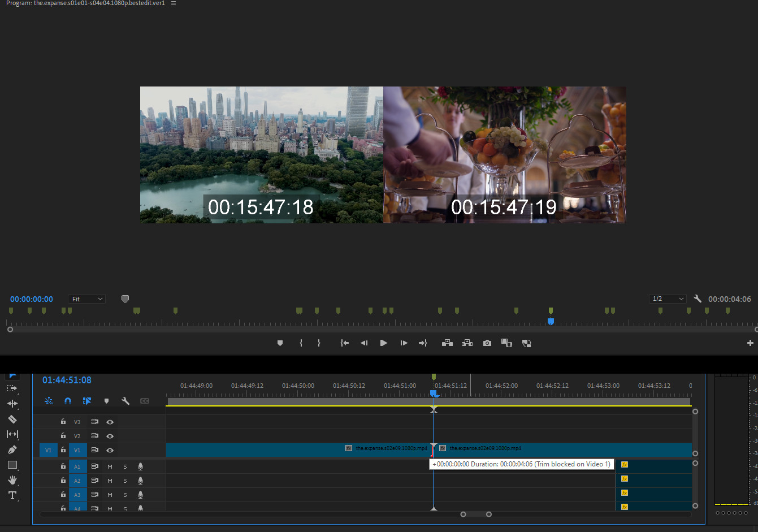Select the Razor tool
The height and width of the screenshot is (532, 758).
[x=12, y=419]
